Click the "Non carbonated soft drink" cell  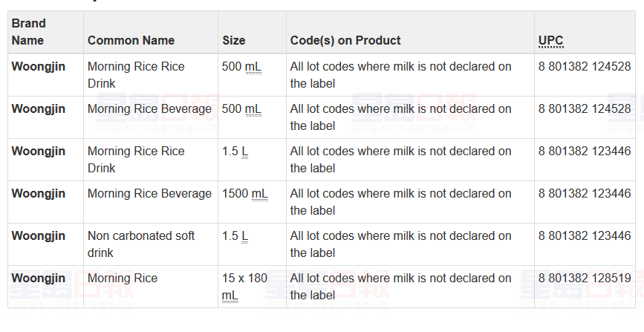(x=141, y=244)
